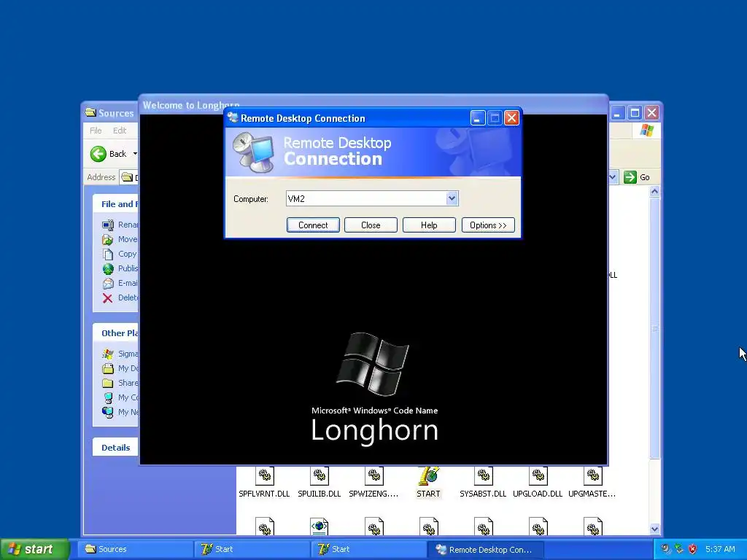Select the SPFLVRNT.DLL file icon
This screenshot has height=560, width=747.
pos(265,475)
